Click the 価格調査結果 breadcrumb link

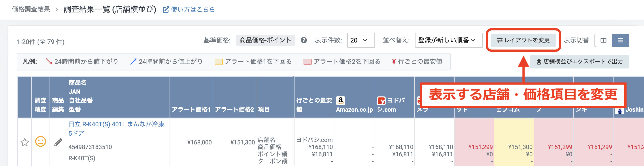coord(31,9)
